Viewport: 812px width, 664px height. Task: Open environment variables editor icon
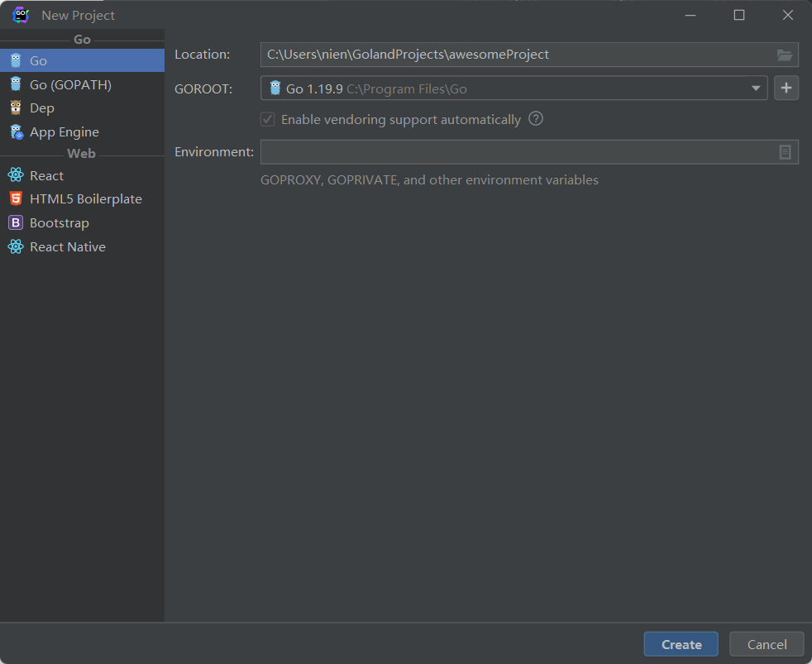pos(785,152)
